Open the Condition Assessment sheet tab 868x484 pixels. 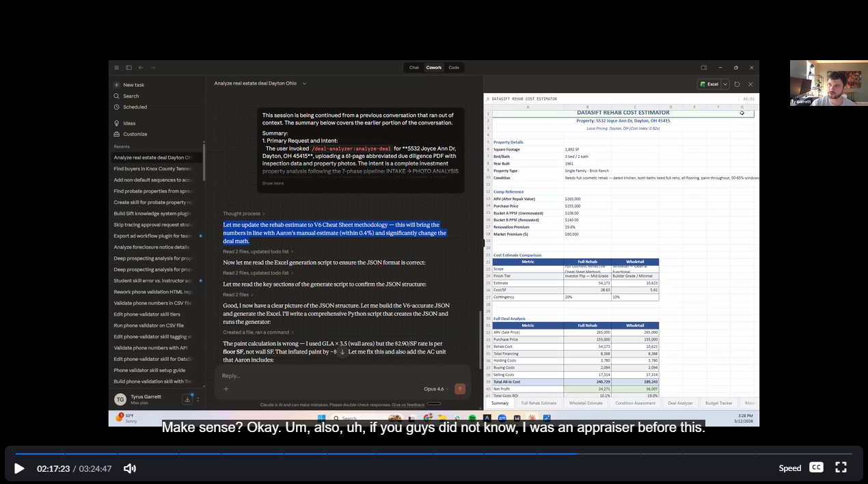tap(636, 403)
